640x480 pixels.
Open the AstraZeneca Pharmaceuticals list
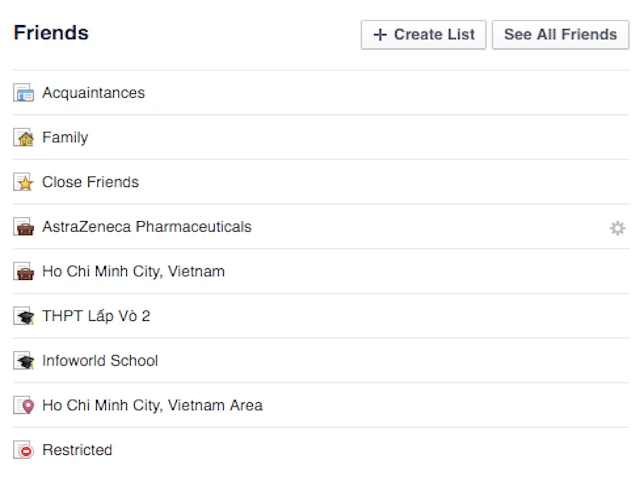[146, 227]
